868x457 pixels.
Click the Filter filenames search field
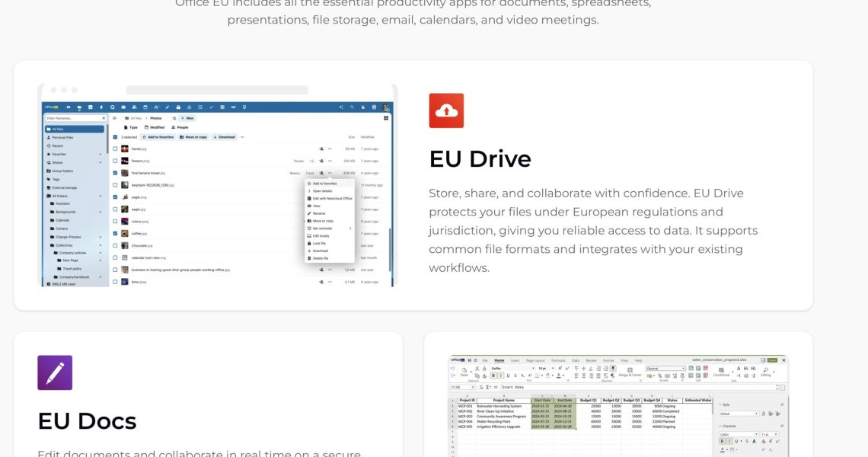(x=73, y=118)
